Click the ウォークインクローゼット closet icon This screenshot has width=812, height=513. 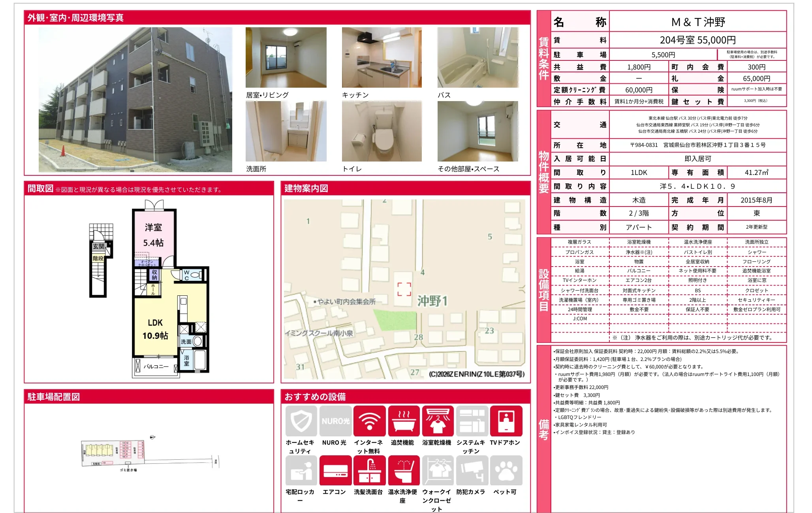click(438, 470)
